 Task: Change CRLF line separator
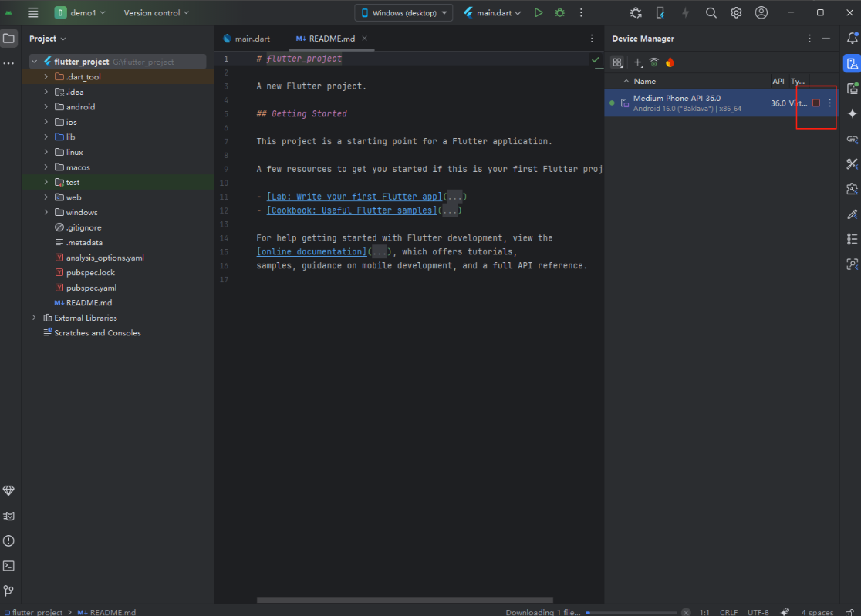(728, 612)
